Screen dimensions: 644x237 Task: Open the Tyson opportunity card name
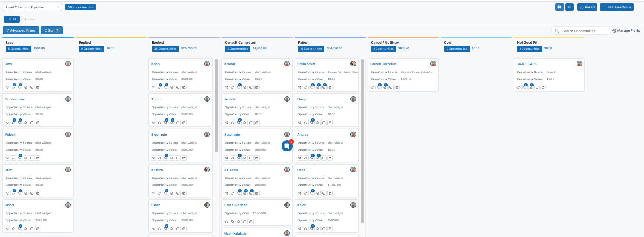coord(156,99)
